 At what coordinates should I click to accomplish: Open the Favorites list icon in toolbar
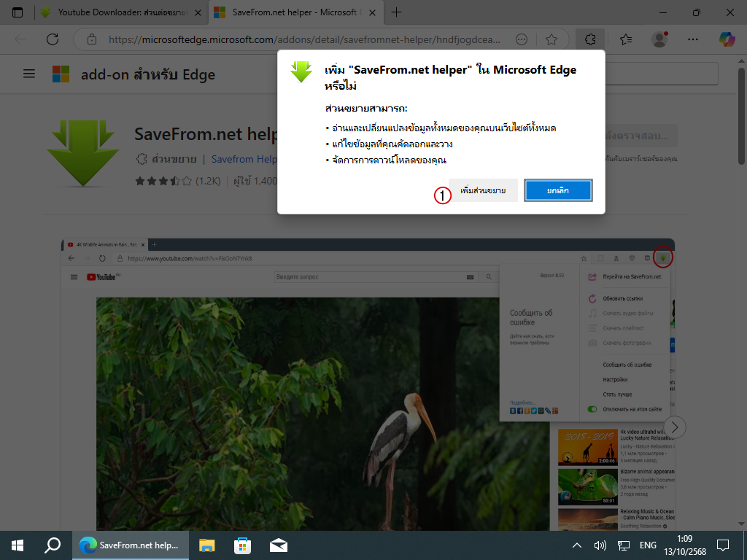pos(626,39)
